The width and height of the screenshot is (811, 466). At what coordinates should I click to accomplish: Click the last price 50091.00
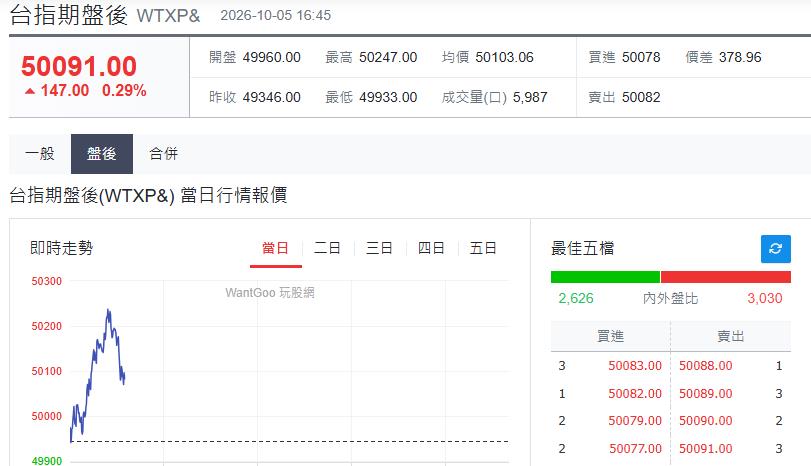tap(79, 66)
